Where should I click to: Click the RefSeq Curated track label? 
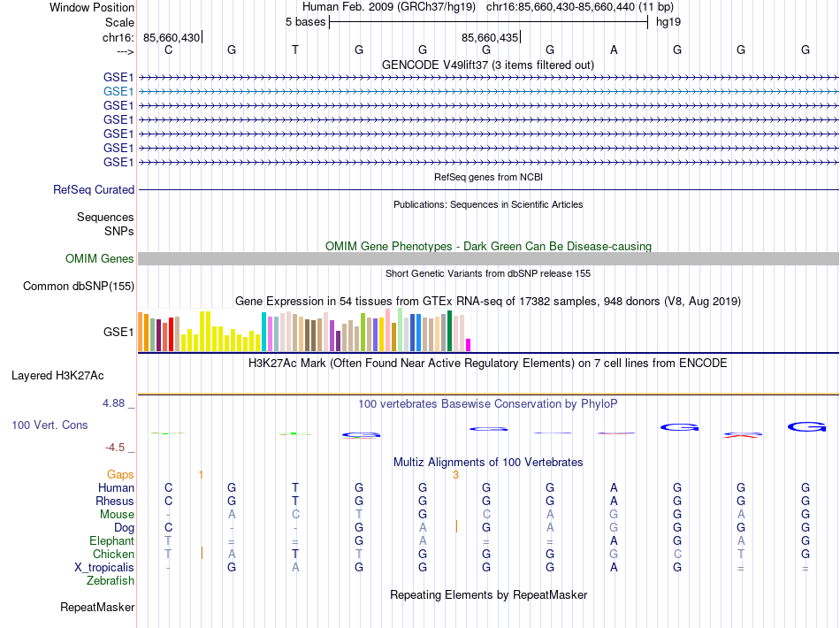coord(94,189)
